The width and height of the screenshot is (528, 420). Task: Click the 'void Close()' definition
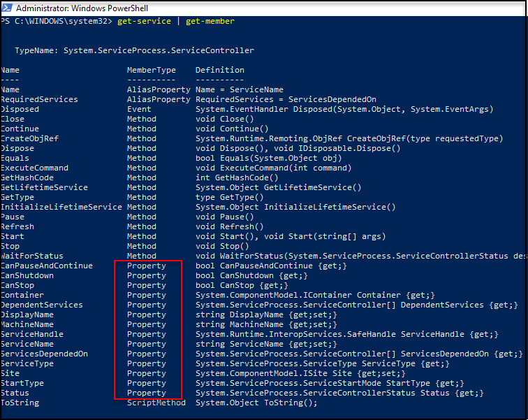point(225,119)
